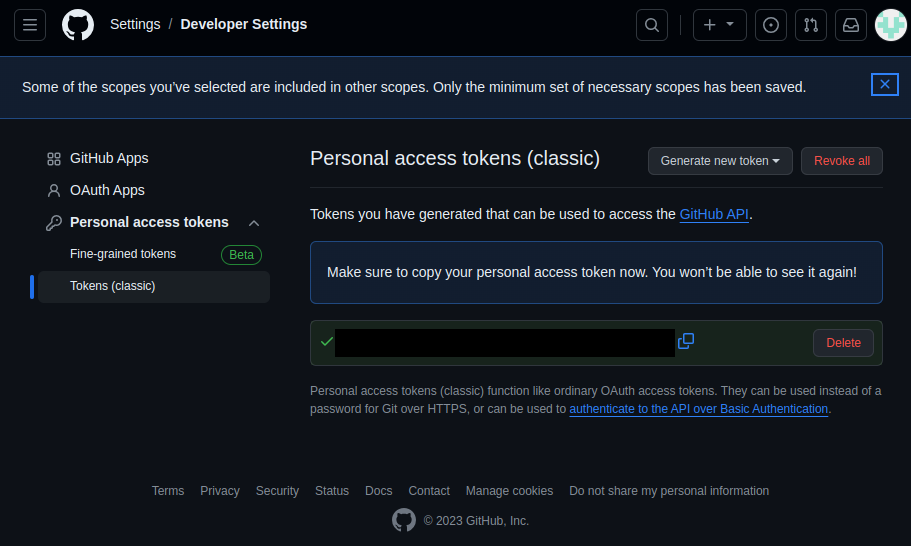Click Manage cookies in footer
This screenshot has height=546, width=911.
[510, 491]
